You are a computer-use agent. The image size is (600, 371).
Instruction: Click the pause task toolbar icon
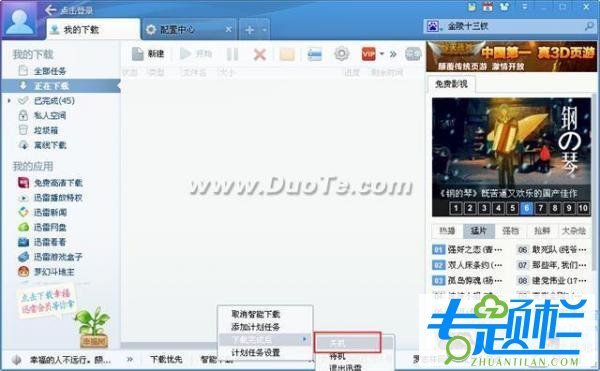tap(232, 54)
